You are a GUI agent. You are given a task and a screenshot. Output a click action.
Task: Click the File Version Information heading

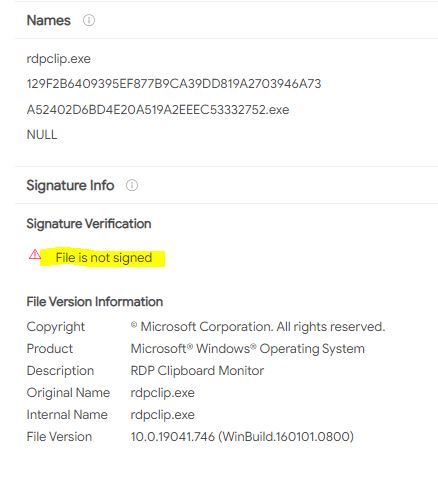click(95, 302)
